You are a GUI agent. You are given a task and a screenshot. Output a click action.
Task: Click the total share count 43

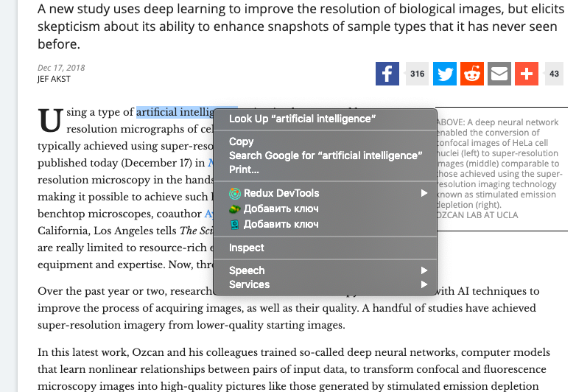(554, 74)
